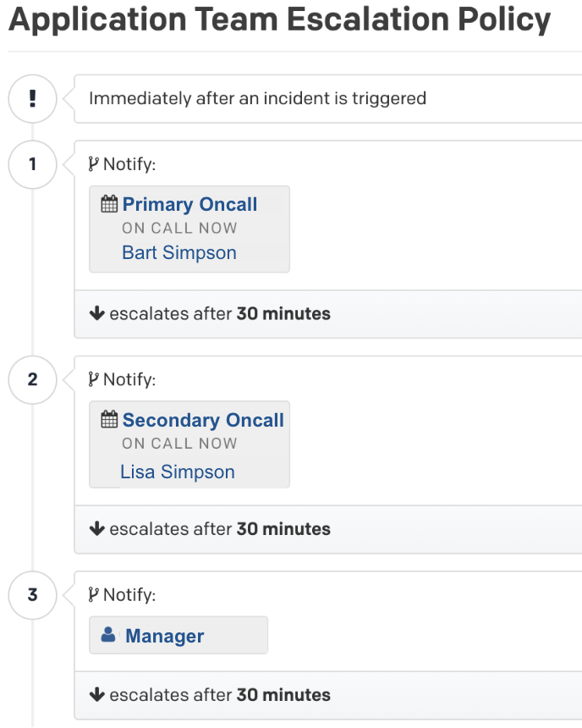
Task: Click the branch icon before second Notify label
Action: pos(93,379)
